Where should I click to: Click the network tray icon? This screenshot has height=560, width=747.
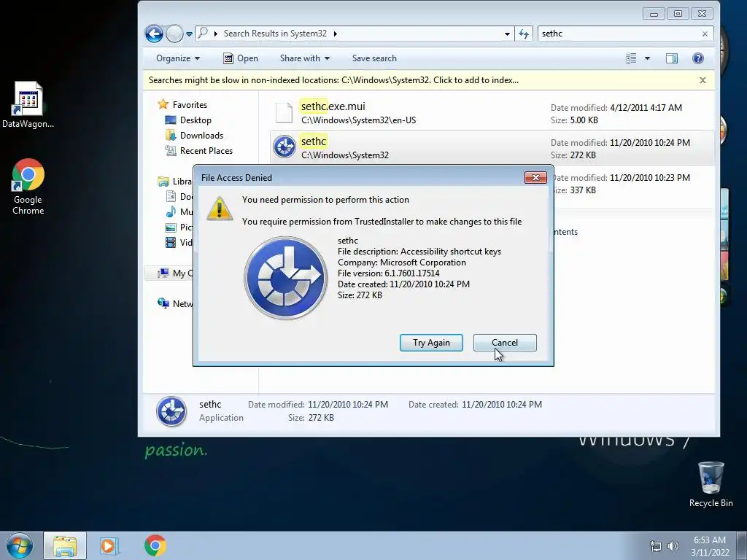tap(656, 547)
